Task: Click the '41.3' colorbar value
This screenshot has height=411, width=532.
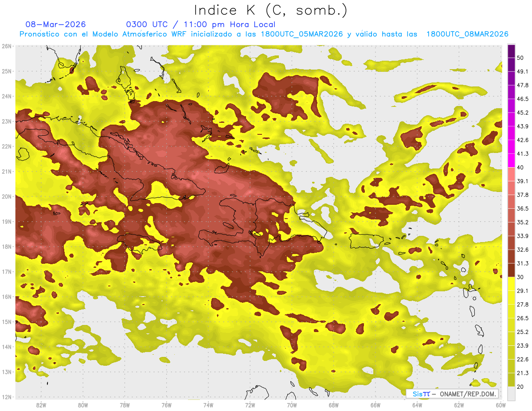Action: click(522, 154)
